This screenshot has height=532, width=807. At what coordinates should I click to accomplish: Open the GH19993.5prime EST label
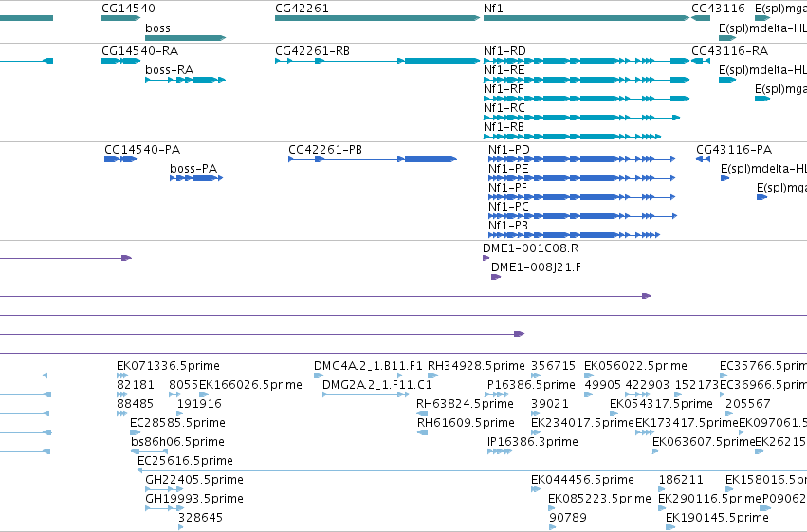[194, 499]
